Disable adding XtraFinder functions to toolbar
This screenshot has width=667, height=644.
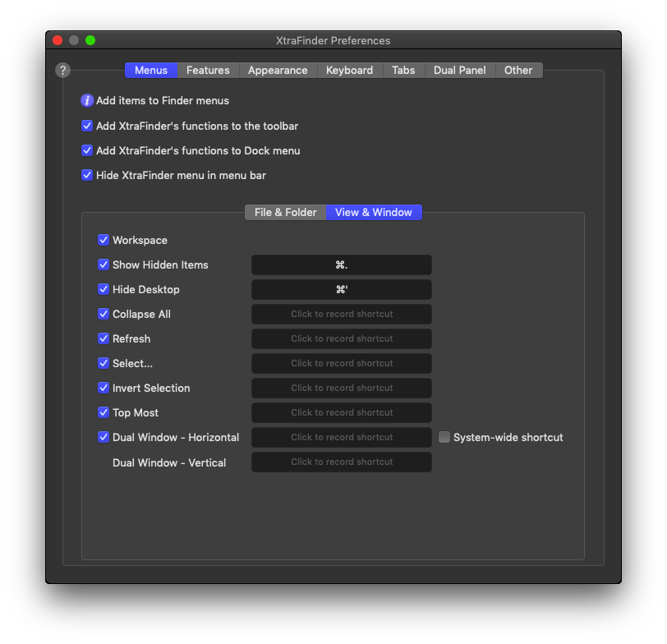(x=87, y=126)
